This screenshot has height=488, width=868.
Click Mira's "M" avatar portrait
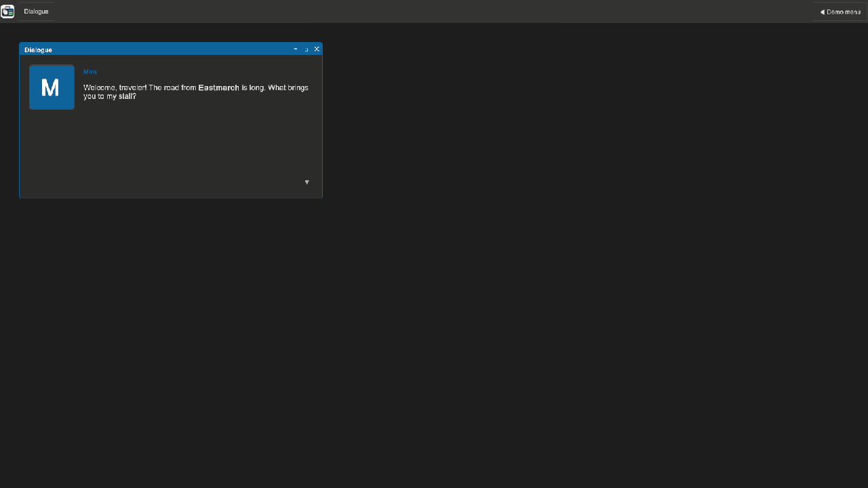point(52,87)
